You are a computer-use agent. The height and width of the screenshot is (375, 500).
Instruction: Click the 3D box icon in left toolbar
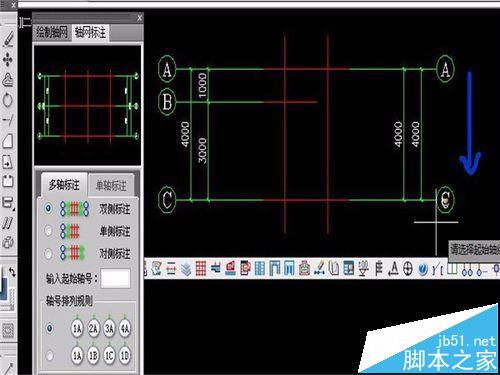pos(8,243)
